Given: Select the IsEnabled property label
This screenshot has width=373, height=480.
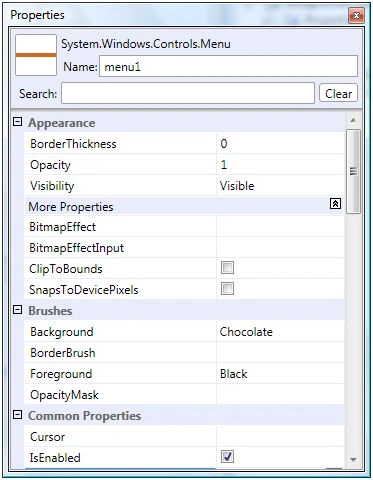Looking at the screenshot, I should pos(55,458).
